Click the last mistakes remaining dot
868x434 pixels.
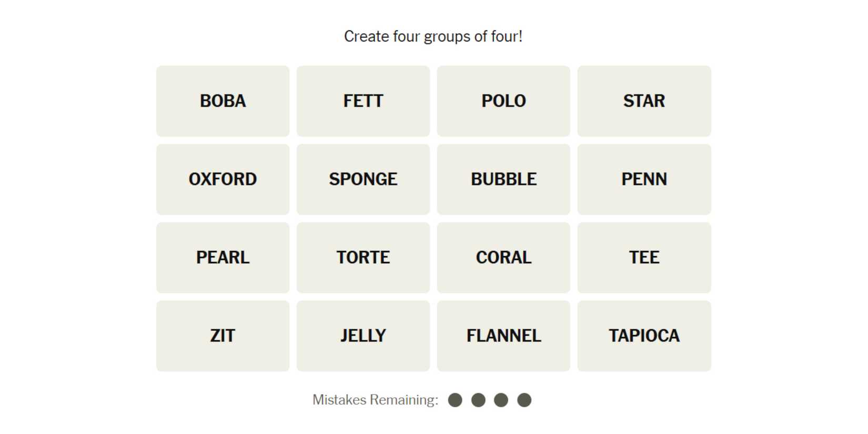524,400
